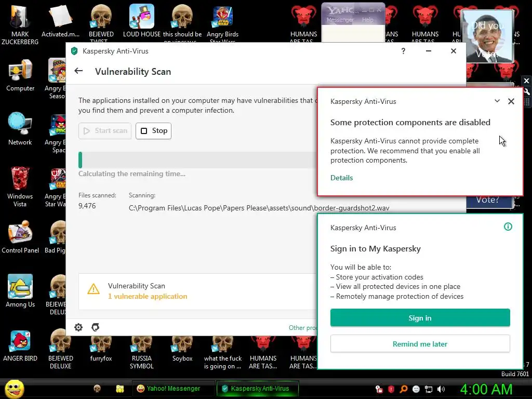Image resolution: width=532 pixels, height=399 pixels.
Task: Open Computer desktop icon
Action: pos(20,75)
